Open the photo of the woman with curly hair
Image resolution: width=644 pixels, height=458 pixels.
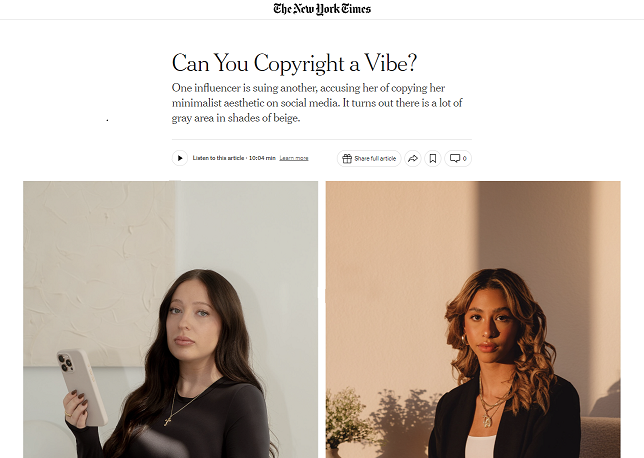click(x=473, y=320)
